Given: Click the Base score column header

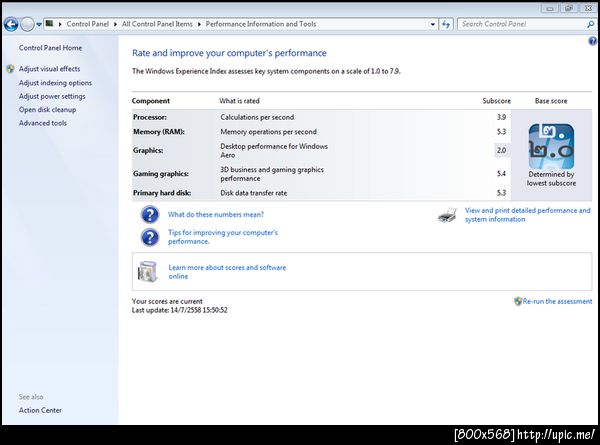Looking at the screenshot, I should (551, 101).
